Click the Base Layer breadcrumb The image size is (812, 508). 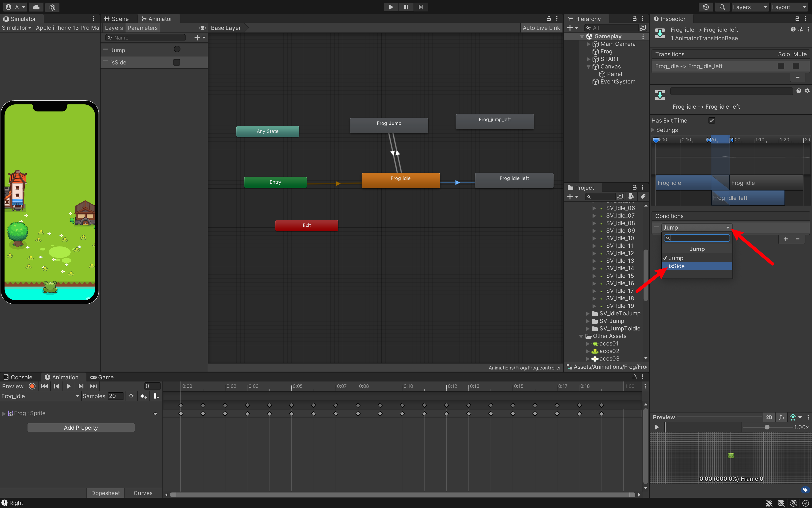(x=226, y=28)
